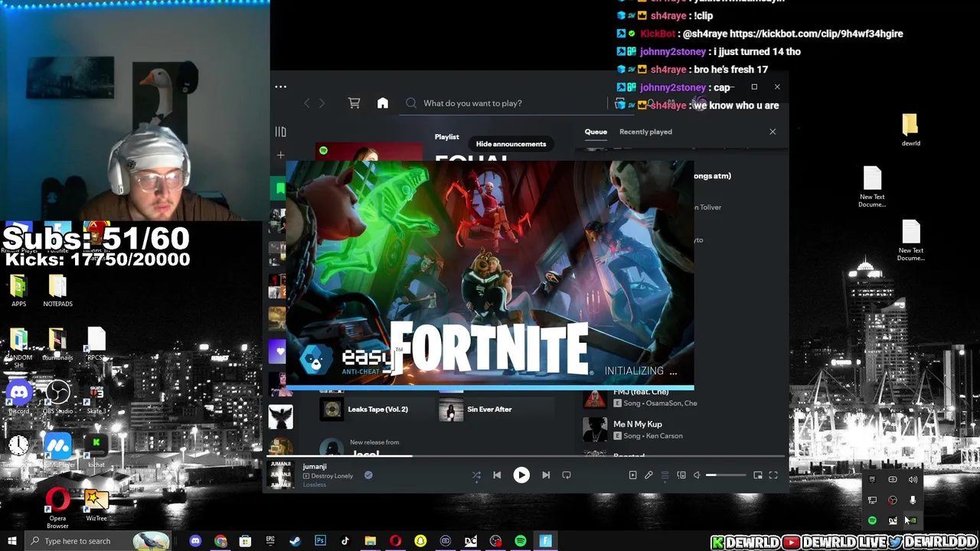The width and height of the screenshot is (980, 551).
Task: Open the Leaks Tape (Vol. 2) card
Action: [376, 409]
